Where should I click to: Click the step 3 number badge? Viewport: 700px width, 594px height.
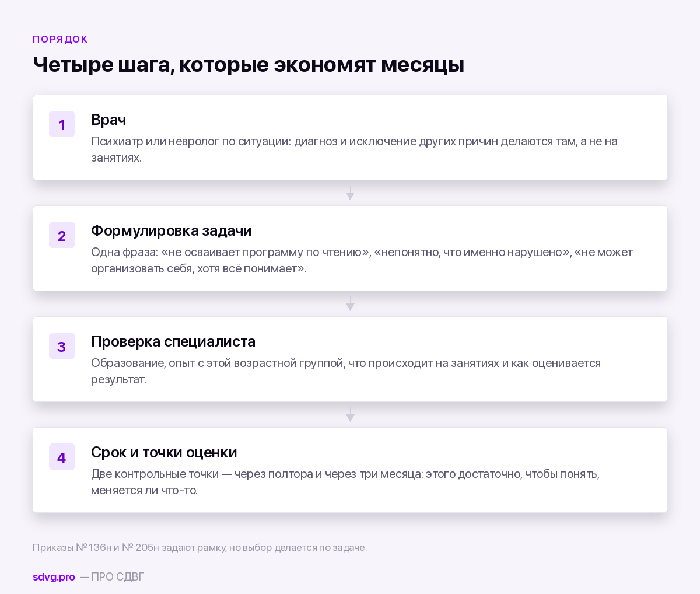[x=62, y=346]
